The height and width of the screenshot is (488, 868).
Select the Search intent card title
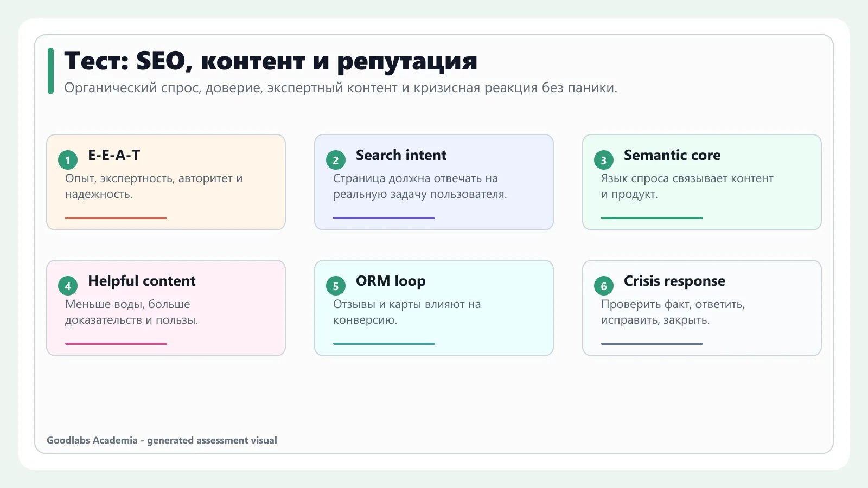point(401,155)
